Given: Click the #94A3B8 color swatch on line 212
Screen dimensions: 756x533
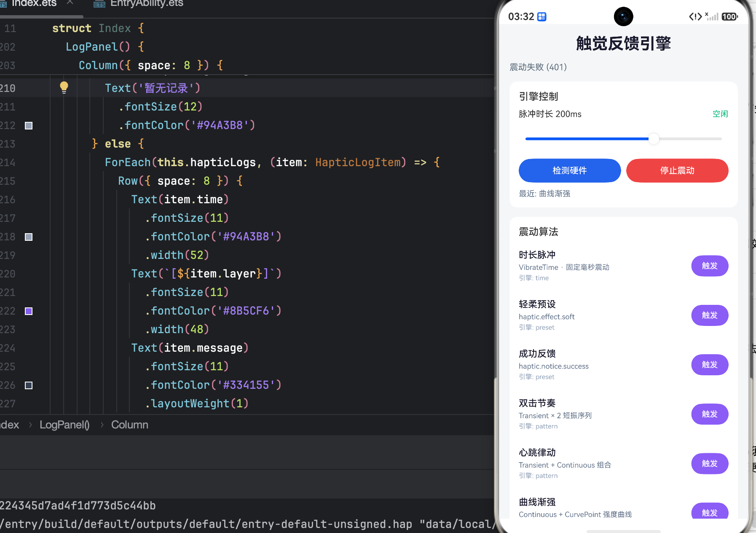Looking at the screenshot, I should (x=29, y=126).
